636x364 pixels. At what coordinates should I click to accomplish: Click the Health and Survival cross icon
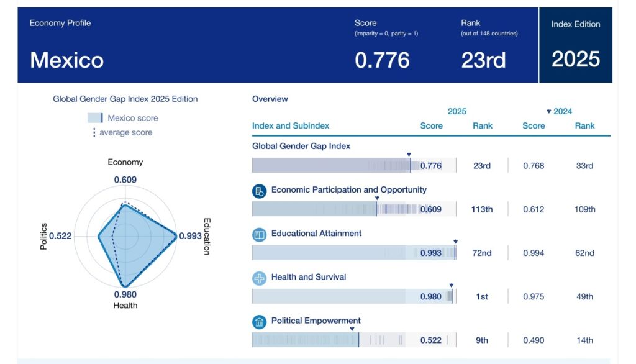[x=259, y=278]
